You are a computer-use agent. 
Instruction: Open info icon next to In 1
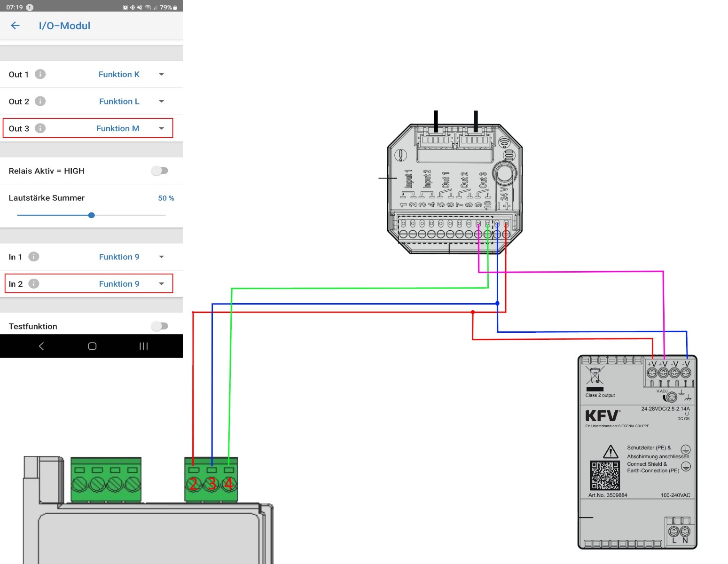[x=34, y=257]
